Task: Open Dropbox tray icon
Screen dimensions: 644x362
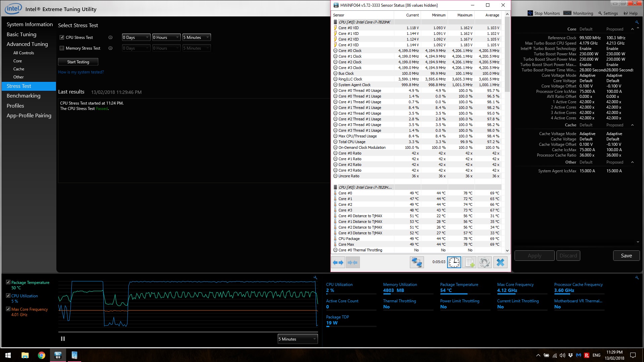Action: (571, 355)
